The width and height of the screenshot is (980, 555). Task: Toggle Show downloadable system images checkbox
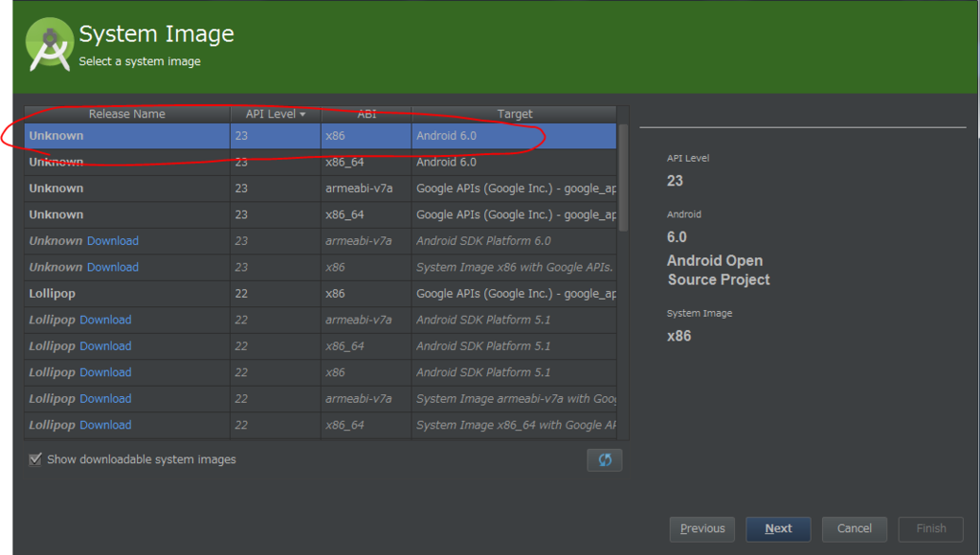tap(35, 459)
